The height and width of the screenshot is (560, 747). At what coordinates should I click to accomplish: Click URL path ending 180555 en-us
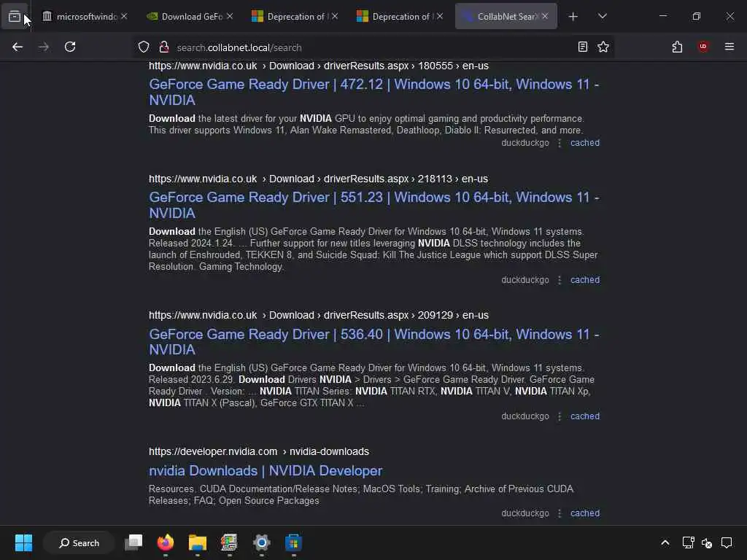318,66
